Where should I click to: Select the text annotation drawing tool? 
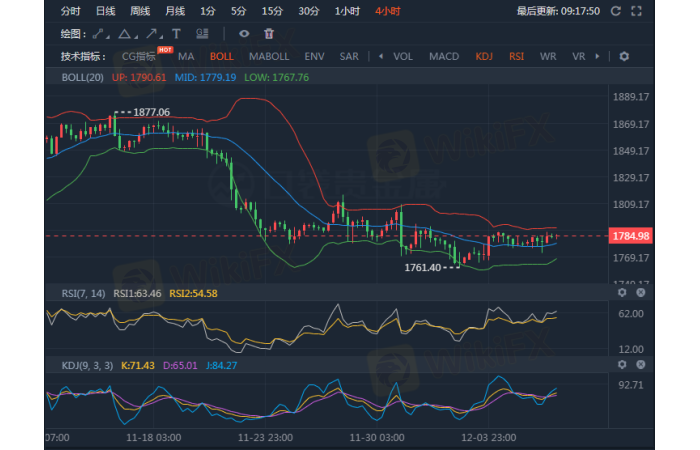coord(175,33)
